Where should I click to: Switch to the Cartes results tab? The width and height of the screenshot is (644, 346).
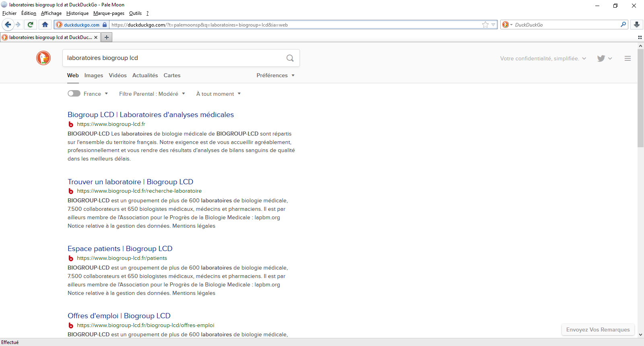tap(172, 75)
